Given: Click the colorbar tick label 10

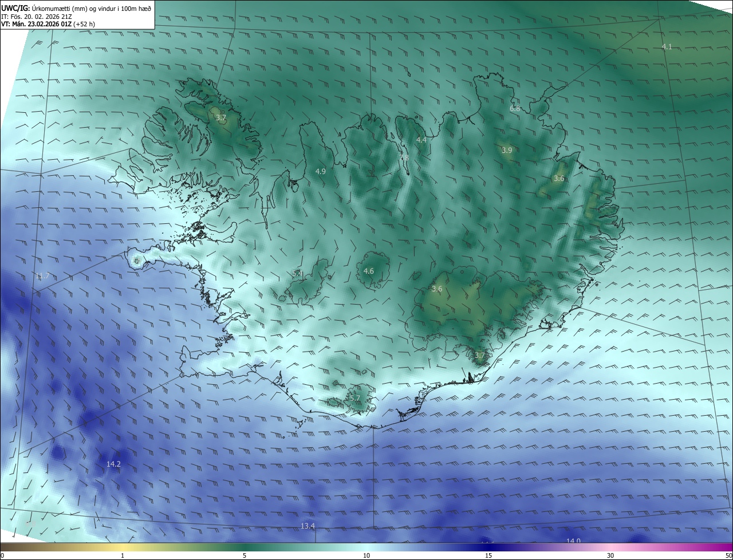Looking at the screenshot, I should click(366, 555).
